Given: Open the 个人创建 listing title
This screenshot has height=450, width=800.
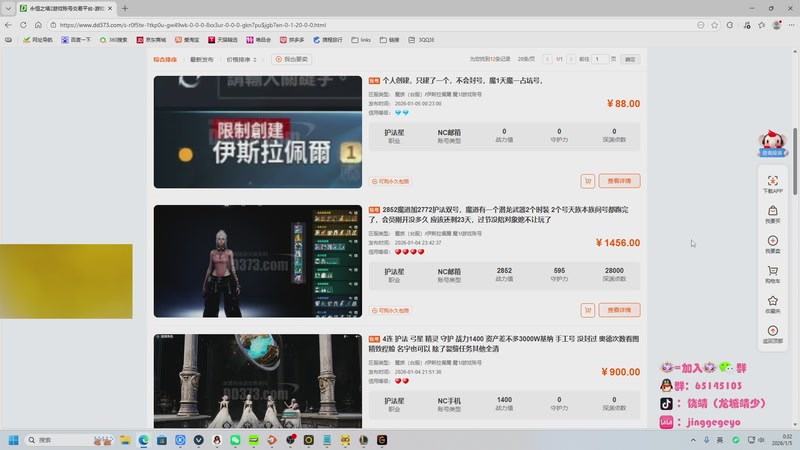Looking at the screenshot, I should [x=463, y=81].
